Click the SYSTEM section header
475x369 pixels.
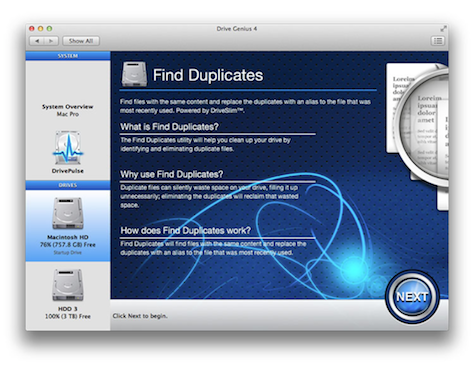[x=68, y=56]
